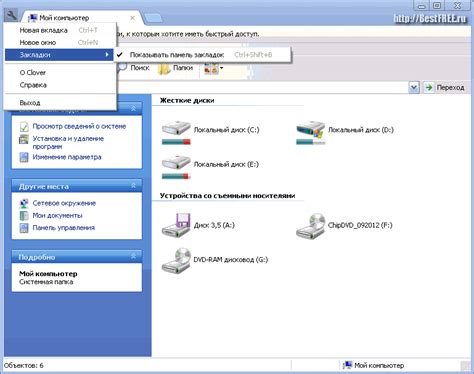Screen dimensions: 474x374
Task: Click usage bar under Локальный диск (C:)
Action: 176,142
